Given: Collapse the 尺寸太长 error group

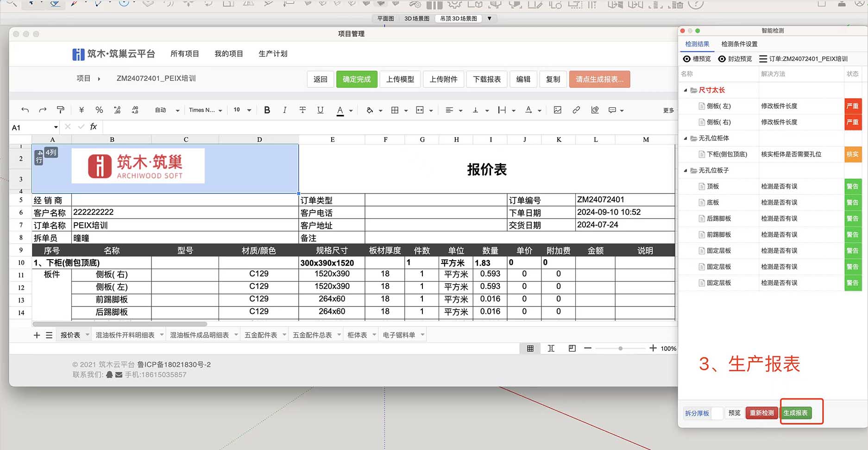Looking at the screenshot, I should coord(686,90).
